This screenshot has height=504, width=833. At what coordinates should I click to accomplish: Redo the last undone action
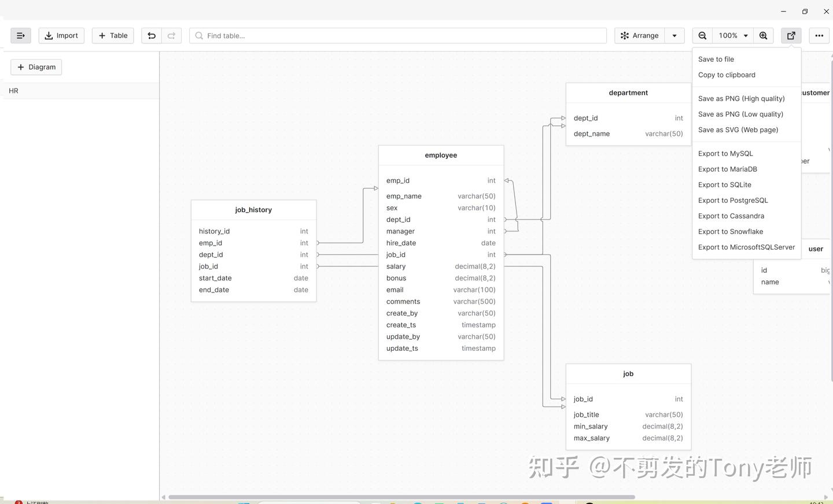171,35
